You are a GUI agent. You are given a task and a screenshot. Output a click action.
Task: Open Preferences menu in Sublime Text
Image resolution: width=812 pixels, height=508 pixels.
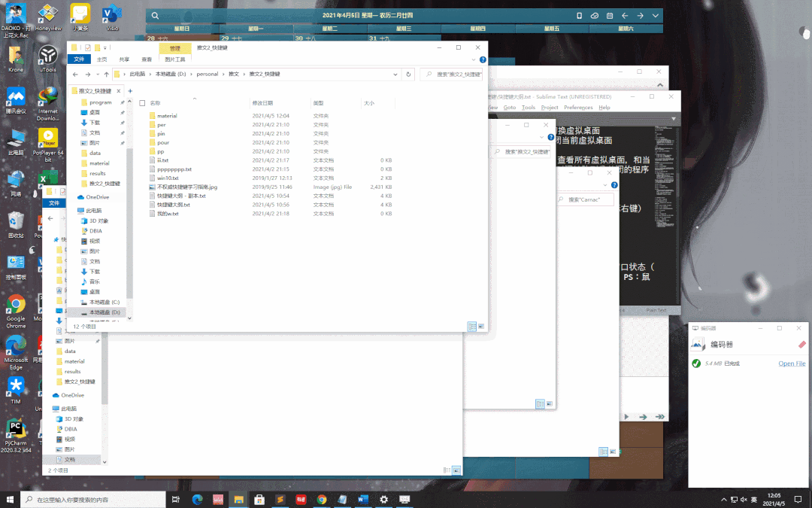pyautogui.click(x=578, y=108)
